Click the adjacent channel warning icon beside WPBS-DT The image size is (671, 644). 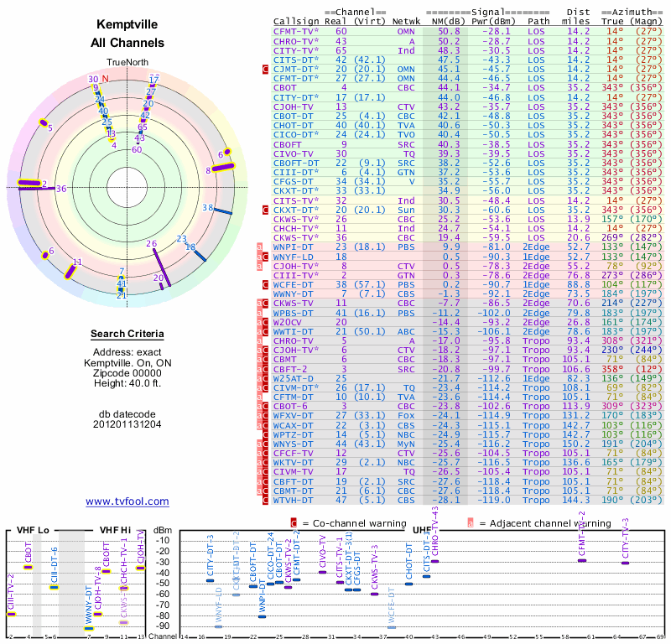click(x=260, y=312)
